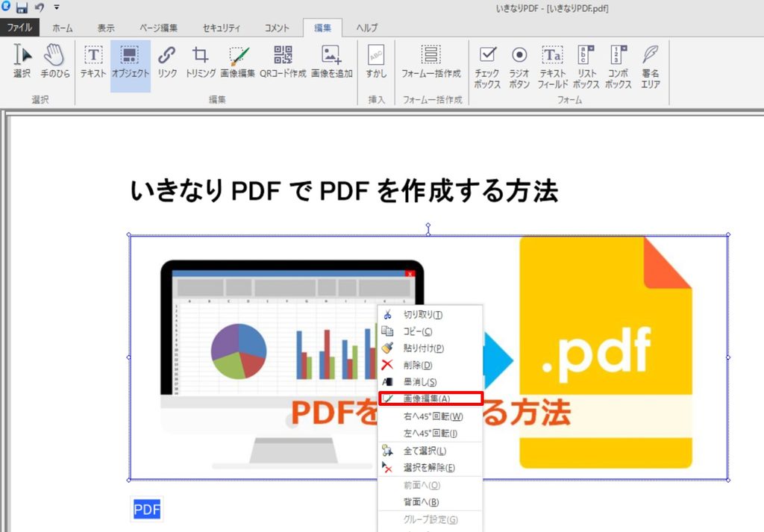The image size is (764, 532).
Task: Choose 削除(D) from context menu
Action: pos(430,365)
